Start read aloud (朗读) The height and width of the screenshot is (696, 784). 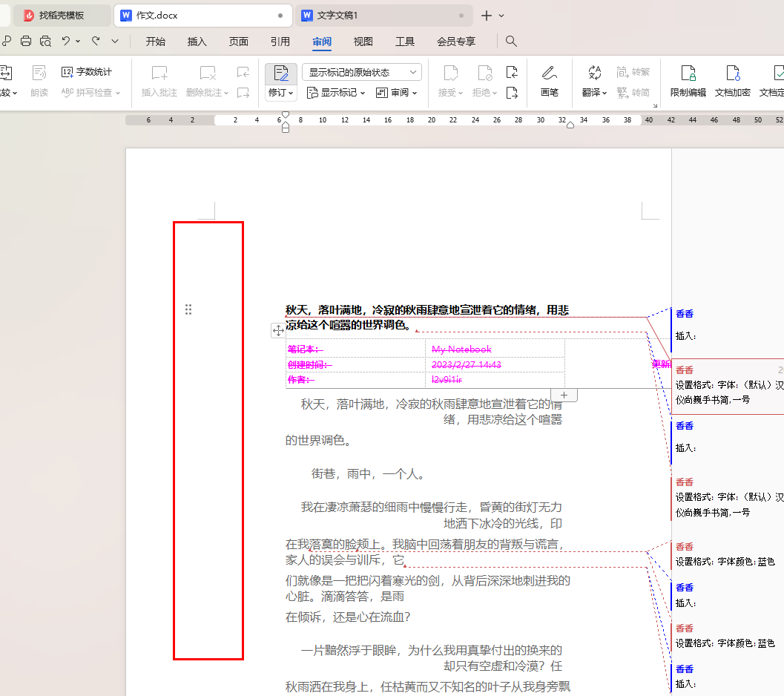coord(39,81)
